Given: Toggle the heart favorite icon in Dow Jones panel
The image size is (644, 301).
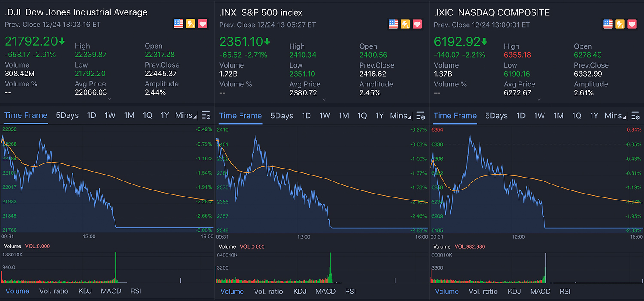Looking at the screenshot, I should pyautogui.click(x=203, y=24).
